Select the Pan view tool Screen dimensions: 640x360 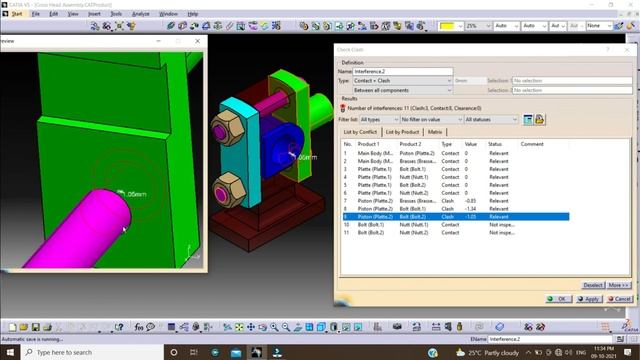(251, 327)
